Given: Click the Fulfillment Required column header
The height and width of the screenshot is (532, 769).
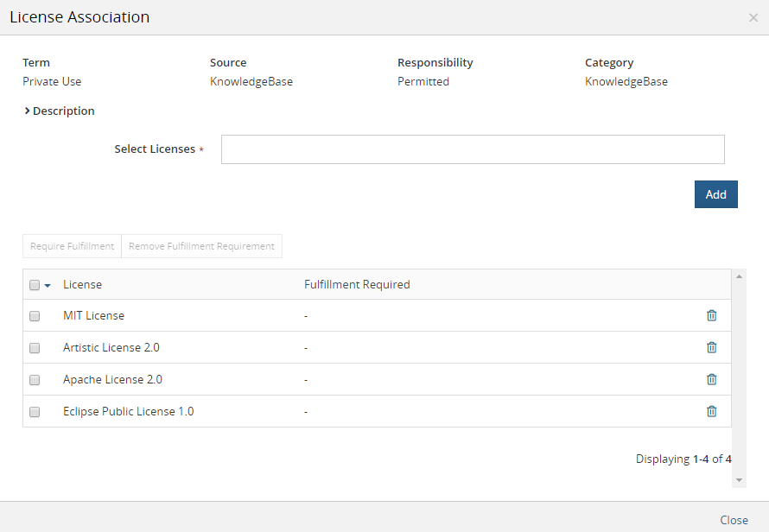Looking at the screenshot, I should pyautogui.click(x=358, y=283).
